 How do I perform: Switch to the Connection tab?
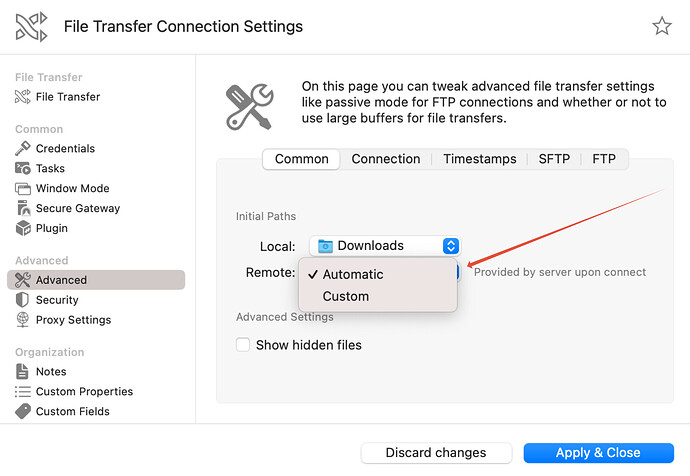tap(386, 159)
